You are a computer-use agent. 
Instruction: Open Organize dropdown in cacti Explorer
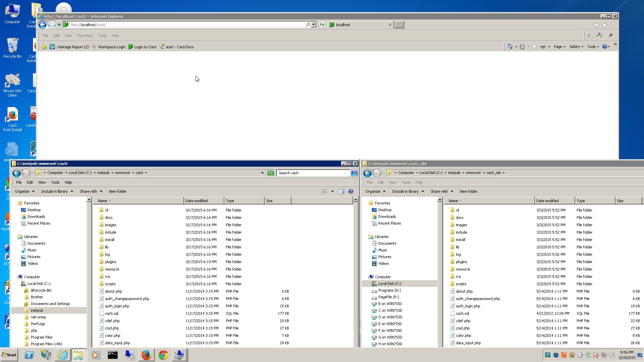click(24, 191)
